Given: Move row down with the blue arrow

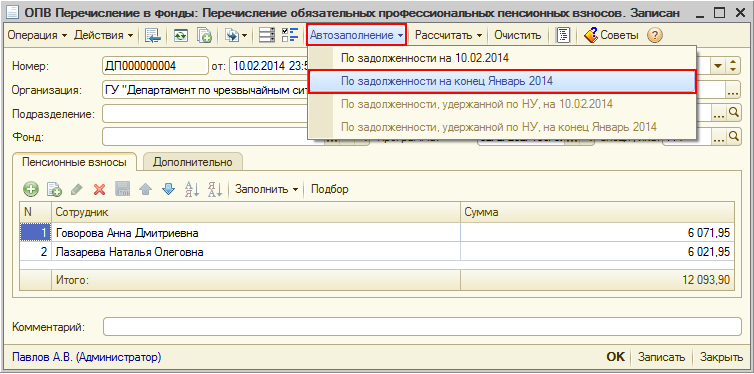Looking at the screenshot, I should coord(168,189).
